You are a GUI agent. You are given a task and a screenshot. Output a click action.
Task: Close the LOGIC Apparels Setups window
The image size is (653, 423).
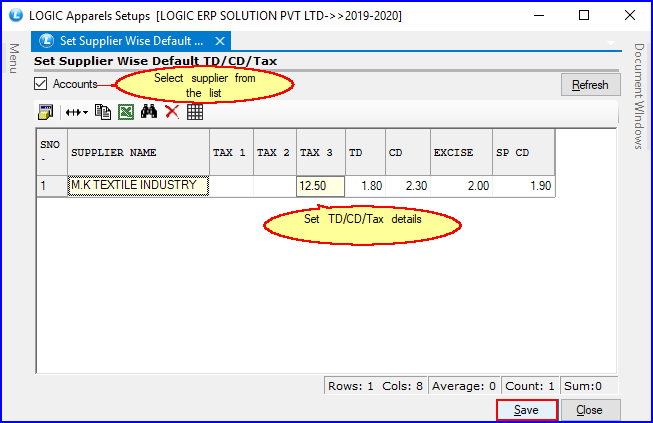coord(630,15)
